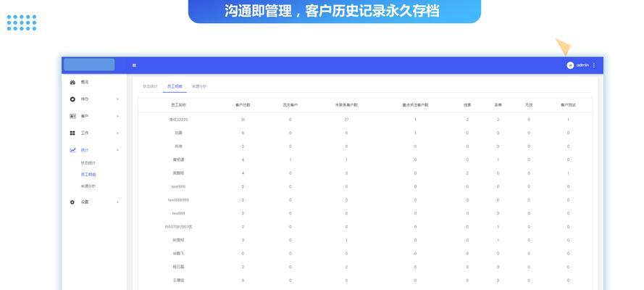Click the 客户总数 value for test666
This screenshot has height=290, width=644.
[x=243, y=186]
